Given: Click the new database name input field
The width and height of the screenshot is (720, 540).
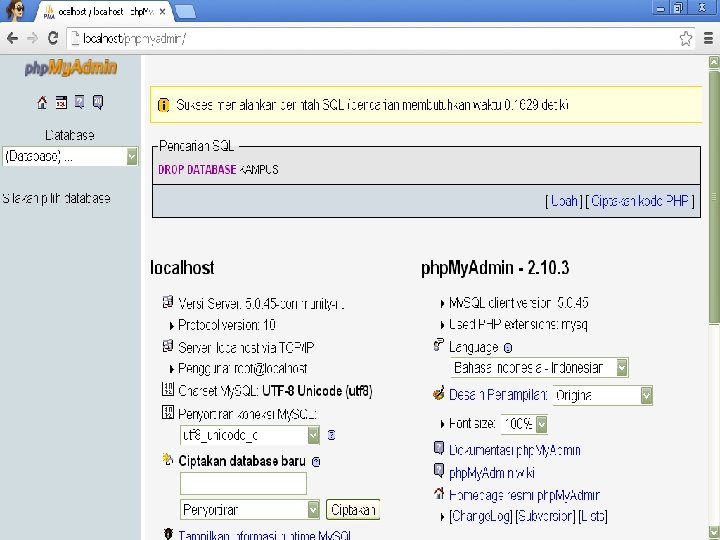Looking at the screenshot, I should pyautogui.click(x=243, y=484).
